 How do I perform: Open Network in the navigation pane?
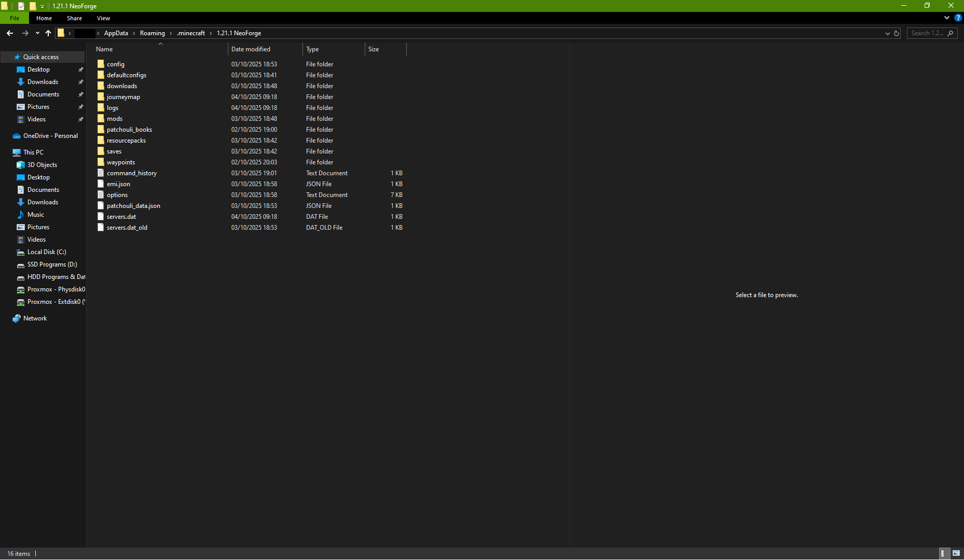point(35,318)
